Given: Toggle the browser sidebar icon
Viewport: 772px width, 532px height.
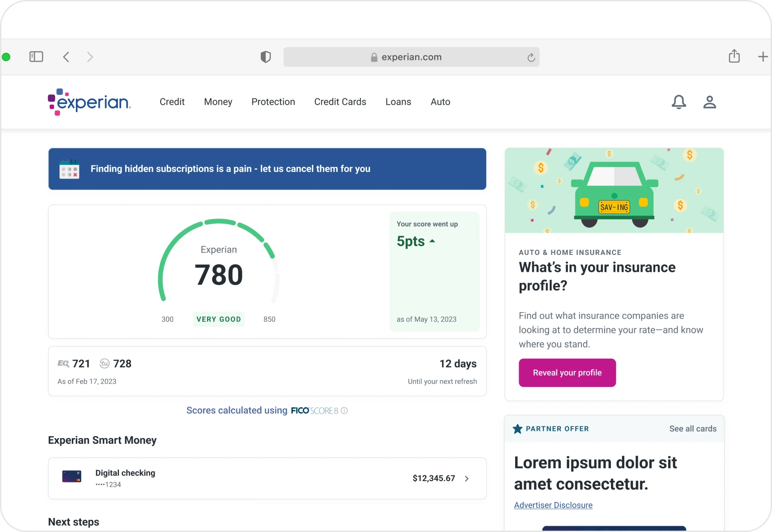Looking at the screenshot, I should pos(36,57).
